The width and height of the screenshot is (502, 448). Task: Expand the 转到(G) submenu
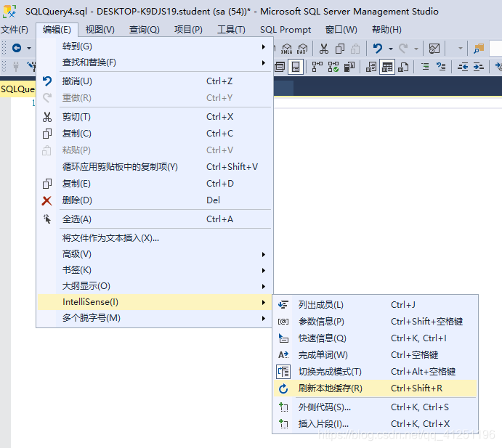pyautogui.click(x=264, y=46)
